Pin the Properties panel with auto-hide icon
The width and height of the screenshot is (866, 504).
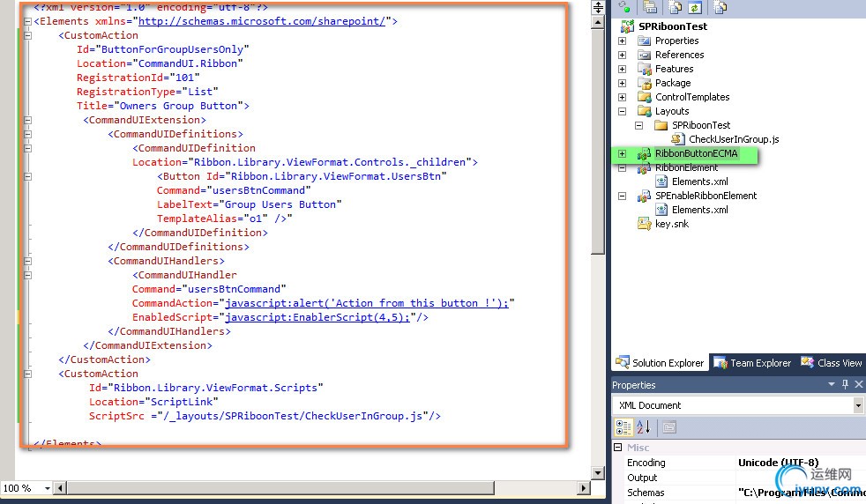click(845, 384)
